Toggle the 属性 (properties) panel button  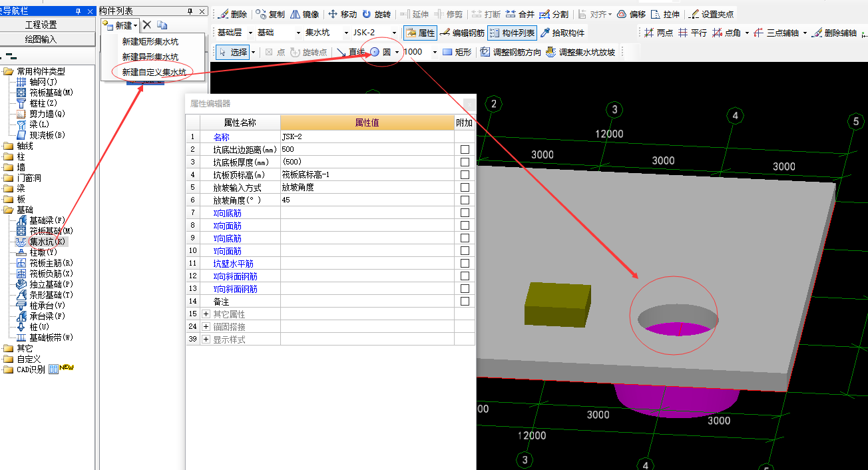419,33
